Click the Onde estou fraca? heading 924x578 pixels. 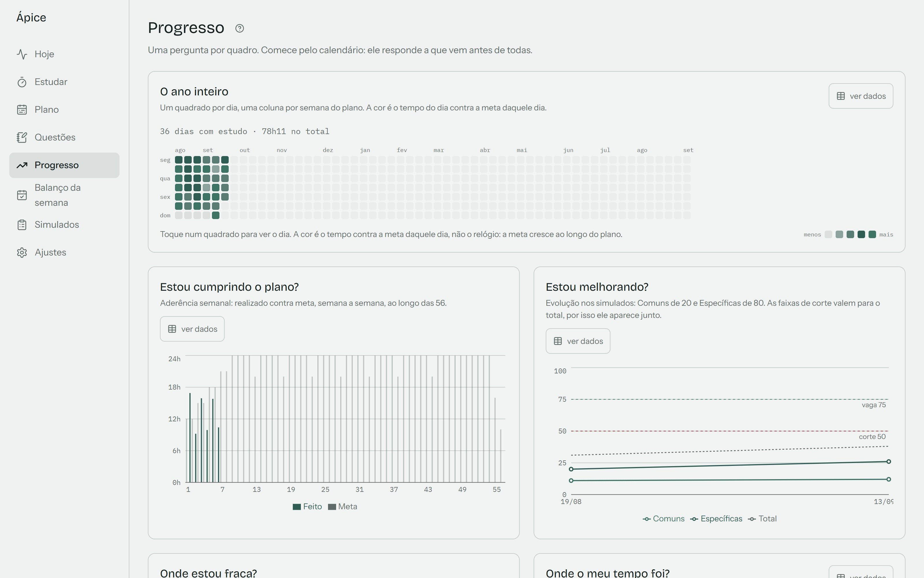click(x=208, y=573)
